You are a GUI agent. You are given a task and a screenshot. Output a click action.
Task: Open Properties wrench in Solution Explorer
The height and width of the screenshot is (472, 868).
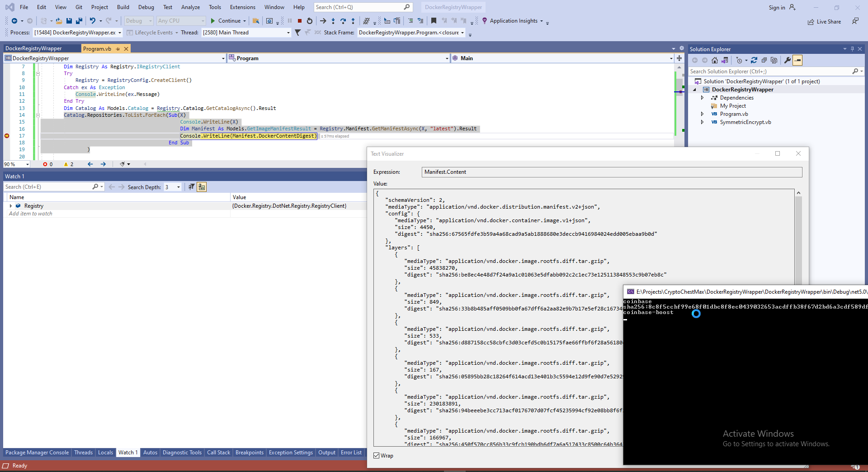pyautogui.click(x=788, y=60)
